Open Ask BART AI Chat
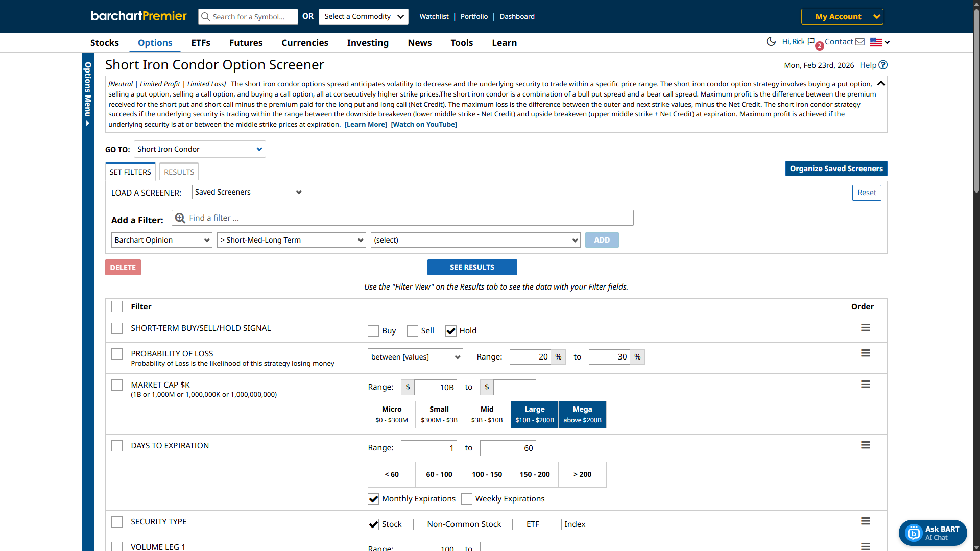The image size is (980, 551). pyautogui.click(x=933, y=533)
